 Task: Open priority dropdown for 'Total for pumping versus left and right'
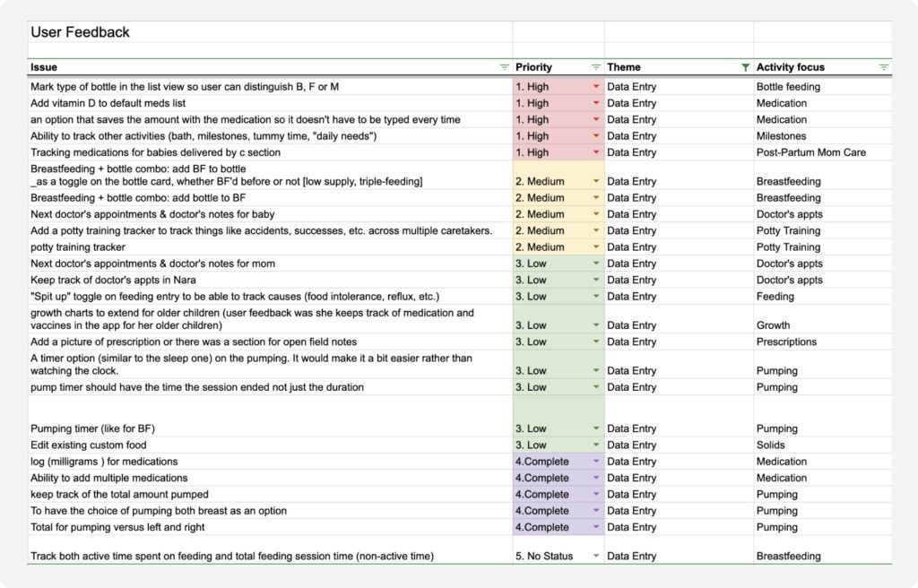tap(596, 527)
